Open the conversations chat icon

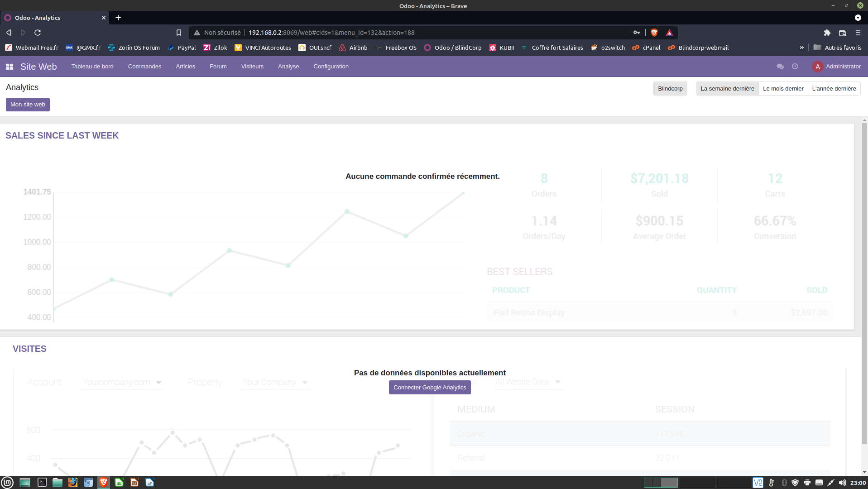click(780, 67)
